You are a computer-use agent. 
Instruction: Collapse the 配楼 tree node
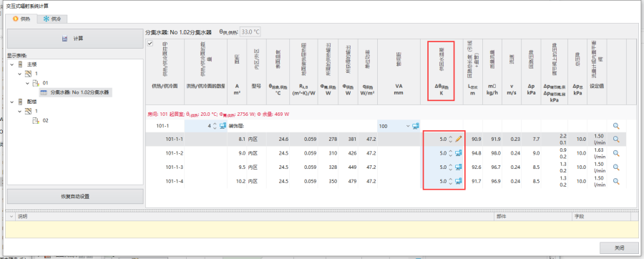[12, 102]
